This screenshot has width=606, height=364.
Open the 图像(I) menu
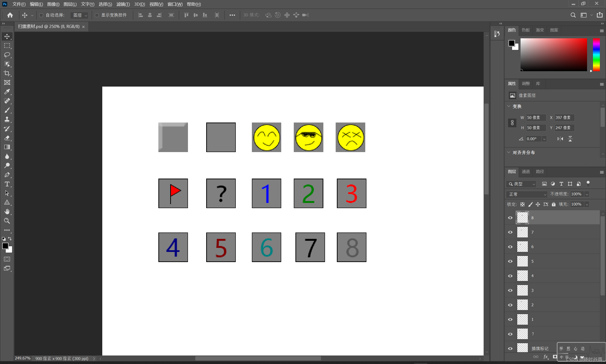[53, 4]
